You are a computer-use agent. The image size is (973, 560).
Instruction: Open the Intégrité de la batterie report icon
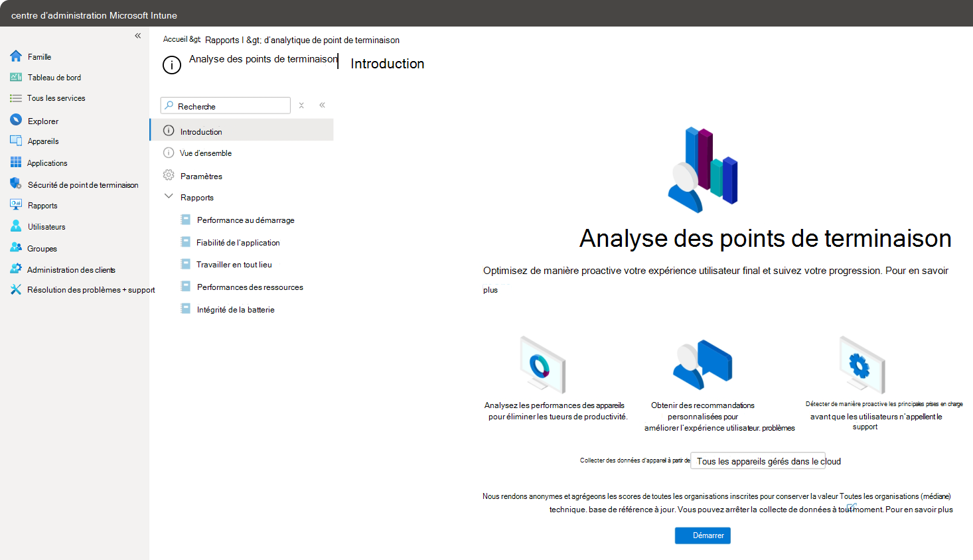click(x=186, y=309)
